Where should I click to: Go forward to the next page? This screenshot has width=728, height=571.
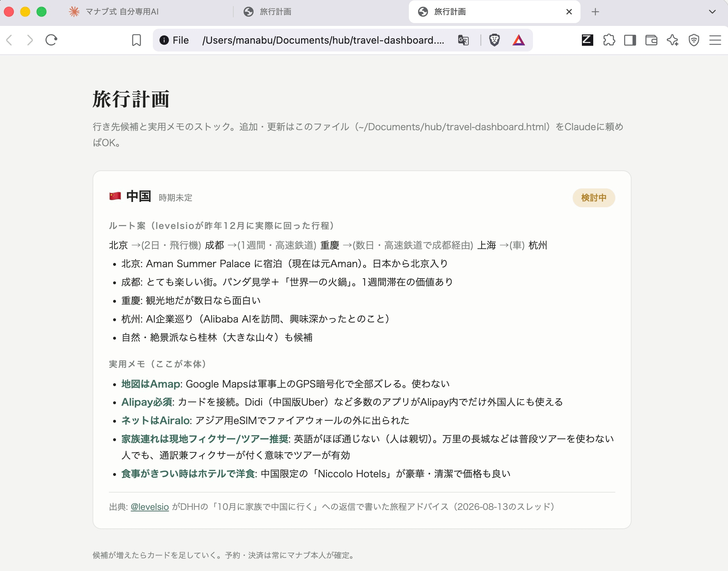tap(30, 40)
